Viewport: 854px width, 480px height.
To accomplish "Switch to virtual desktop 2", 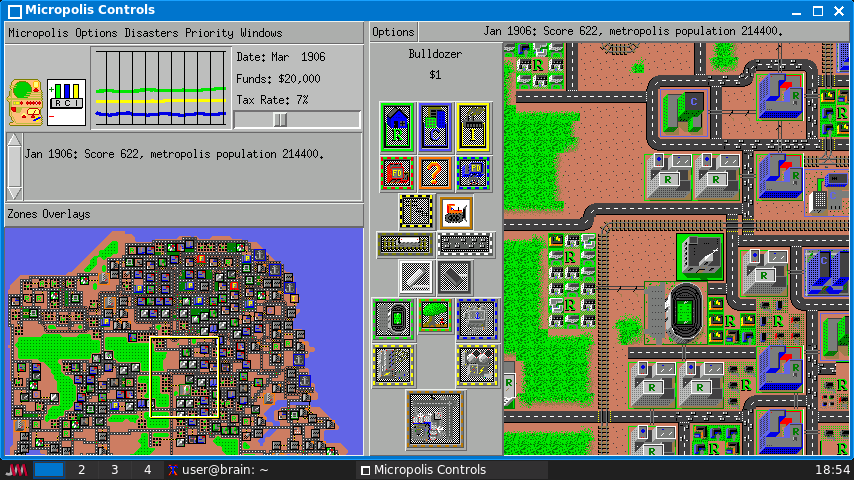I will coord(81,470).
